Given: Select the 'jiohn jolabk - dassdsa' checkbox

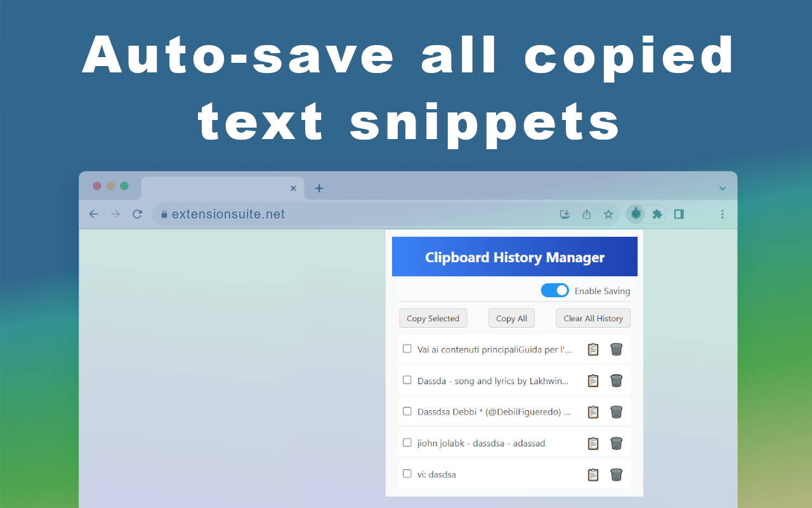Looking at the screenshot, I should 407,443.
